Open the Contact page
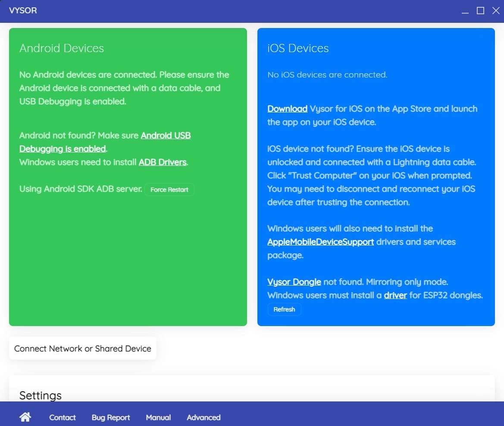Image resolution: width=504 pixels, height=426 pixels. point(63,417)
